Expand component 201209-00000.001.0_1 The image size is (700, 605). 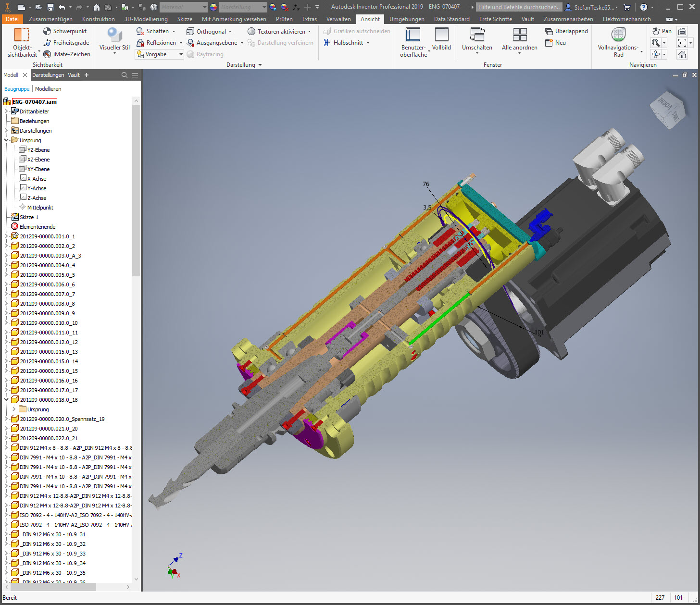[x=7, y=236]
